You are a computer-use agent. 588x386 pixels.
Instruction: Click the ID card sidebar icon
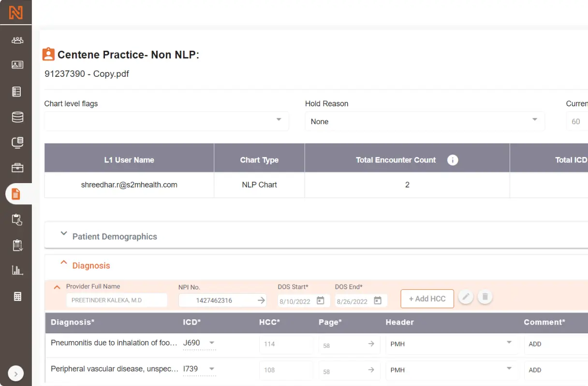tap(17, 65)
